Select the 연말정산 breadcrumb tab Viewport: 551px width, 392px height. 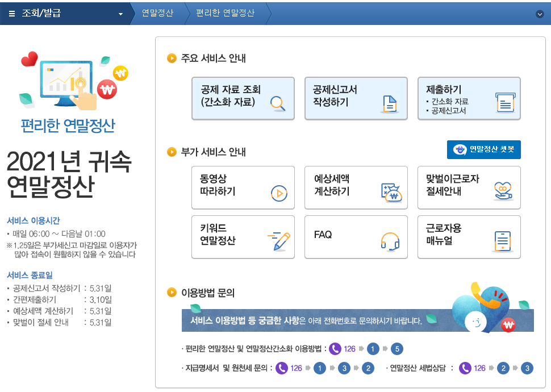pos(157,13)
